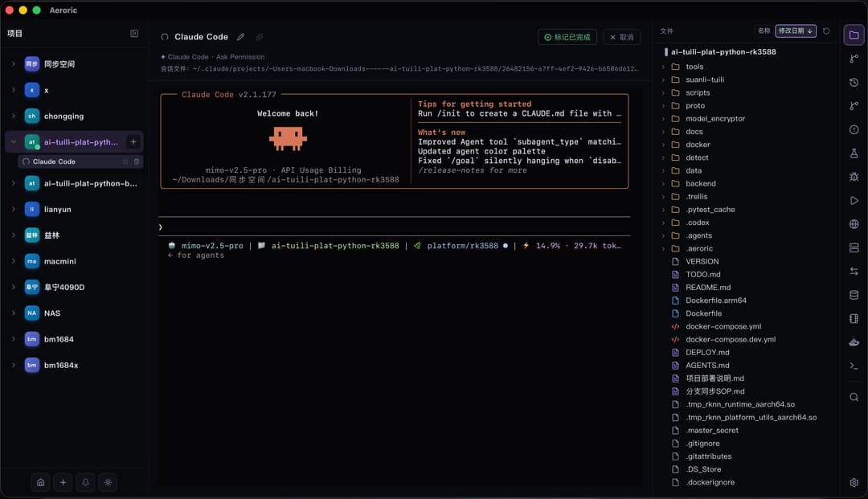Open the globe browser panel
868x499 pixels.
point(854,224)
